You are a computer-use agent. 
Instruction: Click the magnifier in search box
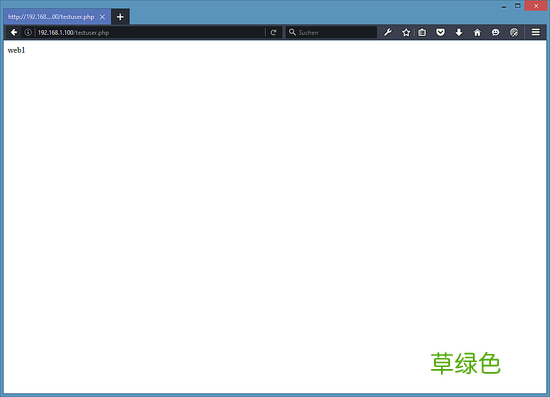click(x=292, y=32)
